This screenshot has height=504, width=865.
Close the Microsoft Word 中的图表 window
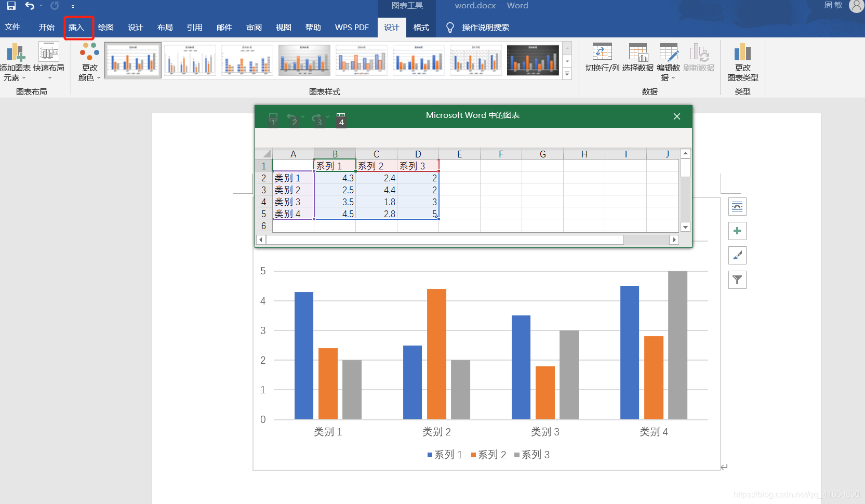click(676, 116)
